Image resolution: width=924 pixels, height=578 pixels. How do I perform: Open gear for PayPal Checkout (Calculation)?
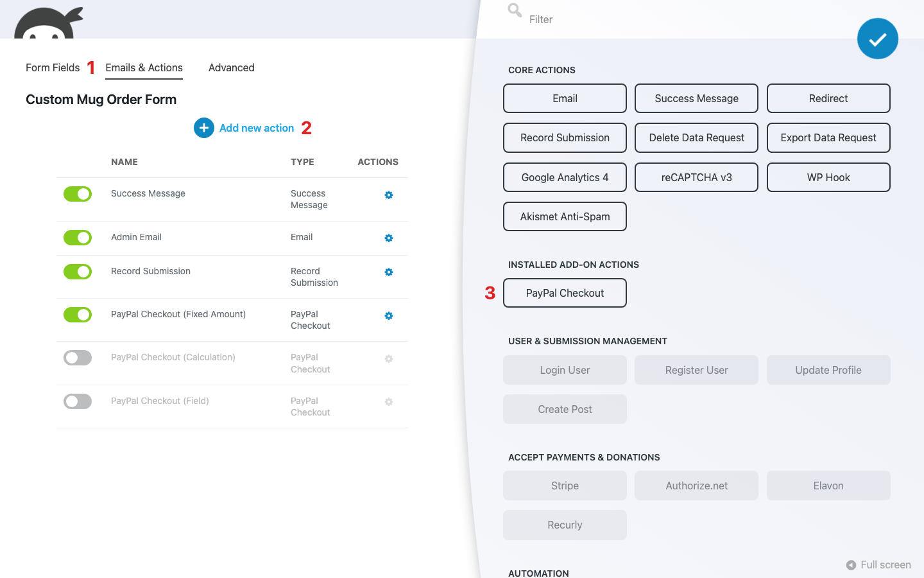click(x=389, y=358)
